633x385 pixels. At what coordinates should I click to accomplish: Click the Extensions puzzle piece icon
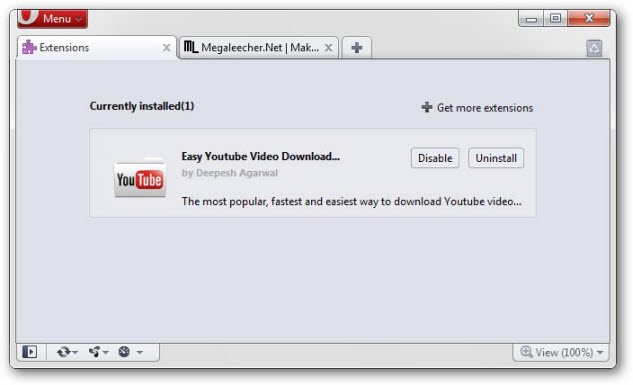coord(29,47)
